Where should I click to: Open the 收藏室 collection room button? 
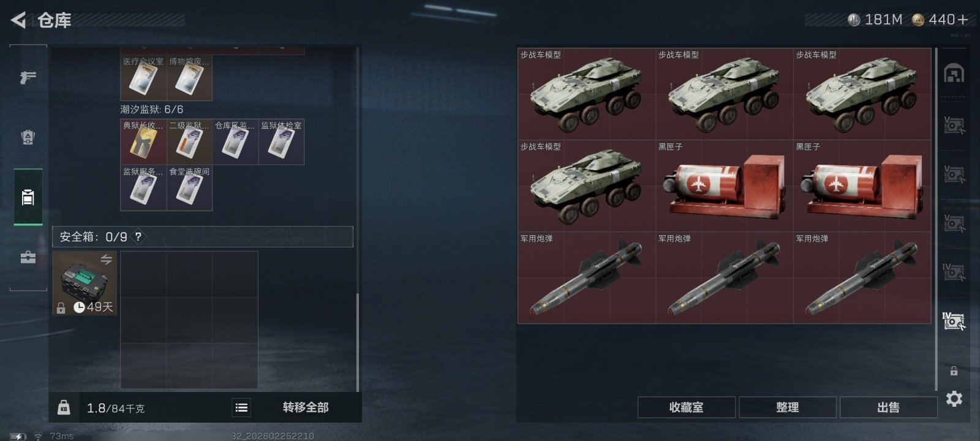[x=686, y=407]
